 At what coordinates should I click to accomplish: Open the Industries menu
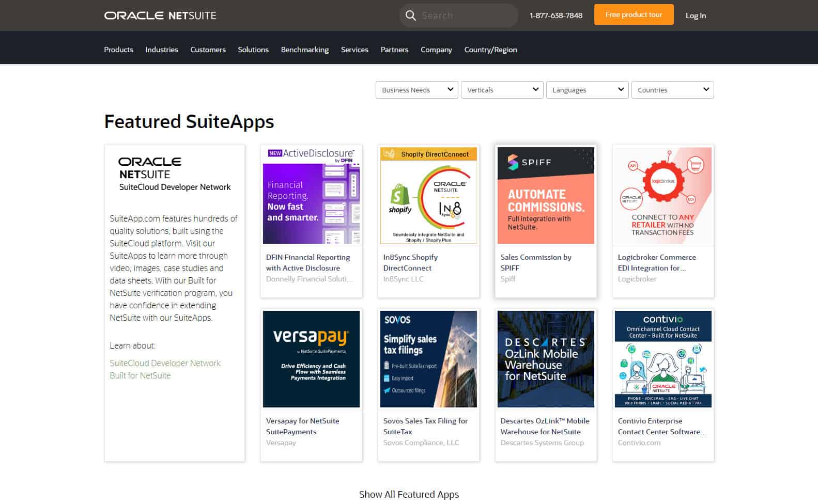tap(162, 50)
